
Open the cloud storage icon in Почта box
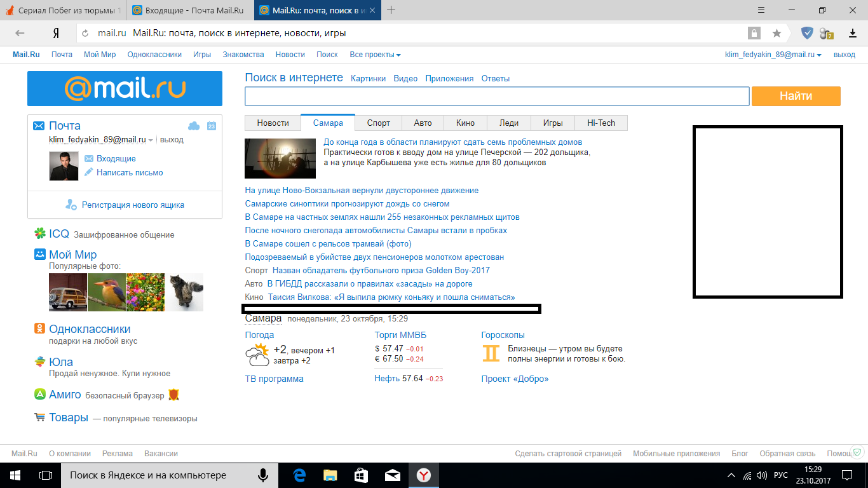(194, 126)
